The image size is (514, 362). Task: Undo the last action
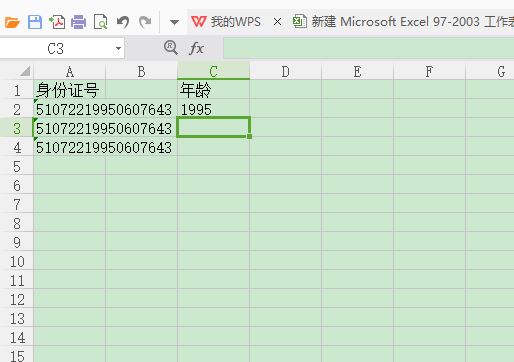click(123, 22)
